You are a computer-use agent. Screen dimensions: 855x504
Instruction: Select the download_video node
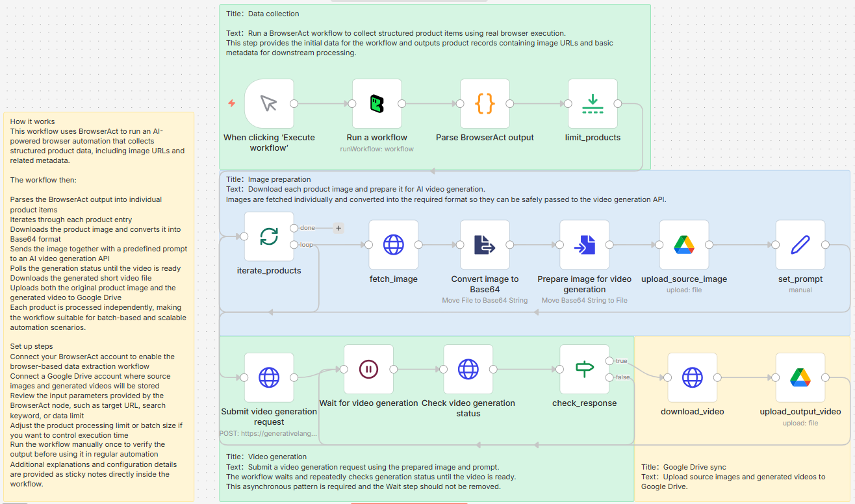click(x=693, y=377)
